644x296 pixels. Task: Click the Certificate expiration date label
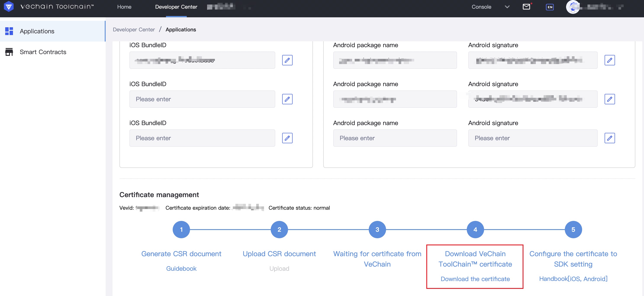198,208
